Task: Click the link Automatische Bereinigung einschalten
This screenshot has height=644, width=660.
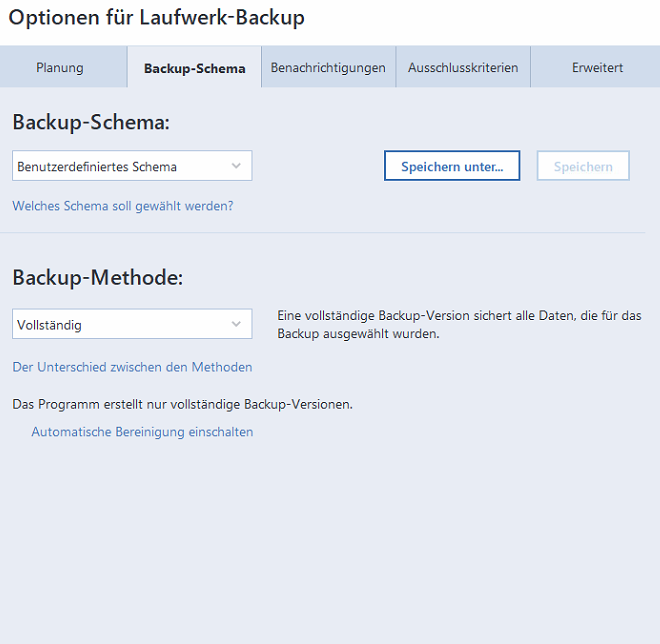Action: (x=142, y=432)
